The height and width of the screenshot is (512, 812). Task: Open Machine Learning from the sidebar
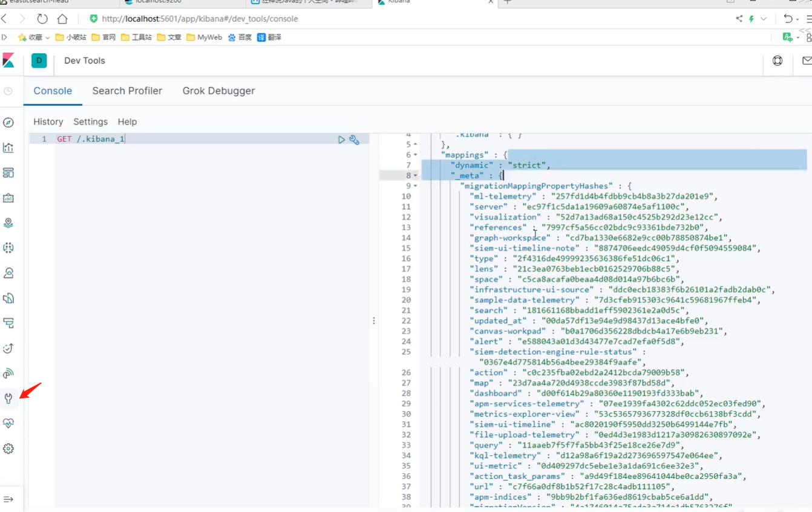[8, 248]
